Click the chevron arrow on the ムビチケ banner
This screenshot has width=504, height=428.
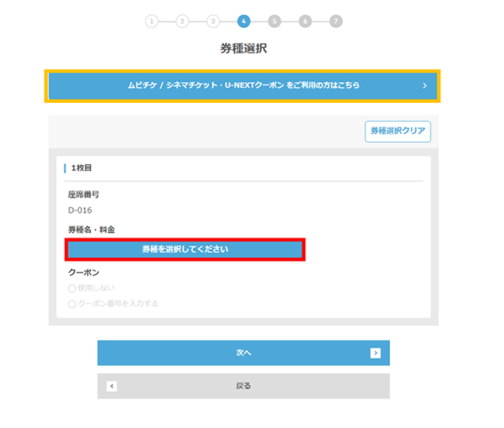[425, 85]
